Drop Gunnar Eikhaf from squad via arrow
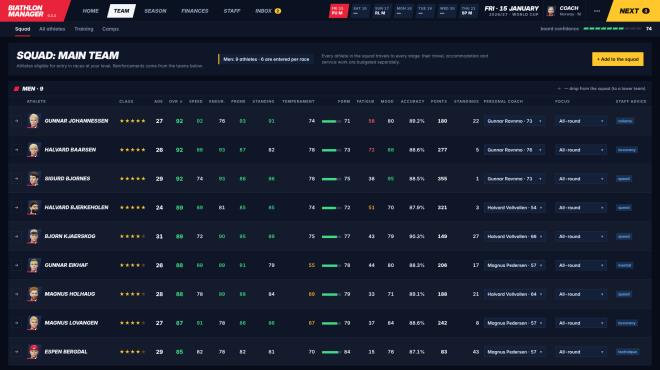Screen dimensions: 660x370 point(16,265)
